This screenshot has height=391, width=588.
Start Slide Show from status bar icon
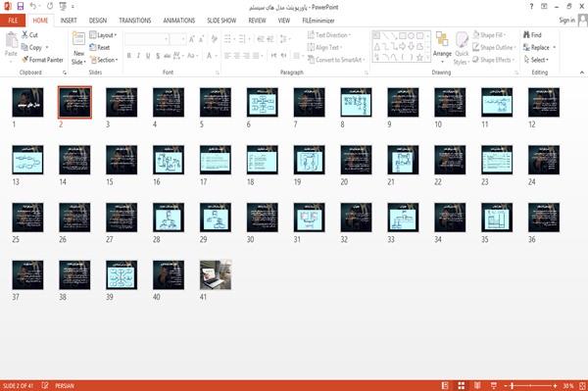[494, 385]
